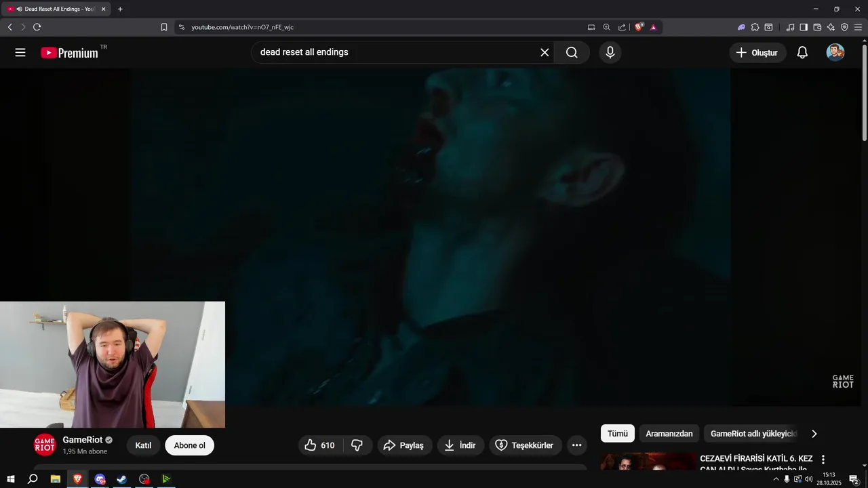
Task: View site information in address bar
Action: [x=182, y=27]
